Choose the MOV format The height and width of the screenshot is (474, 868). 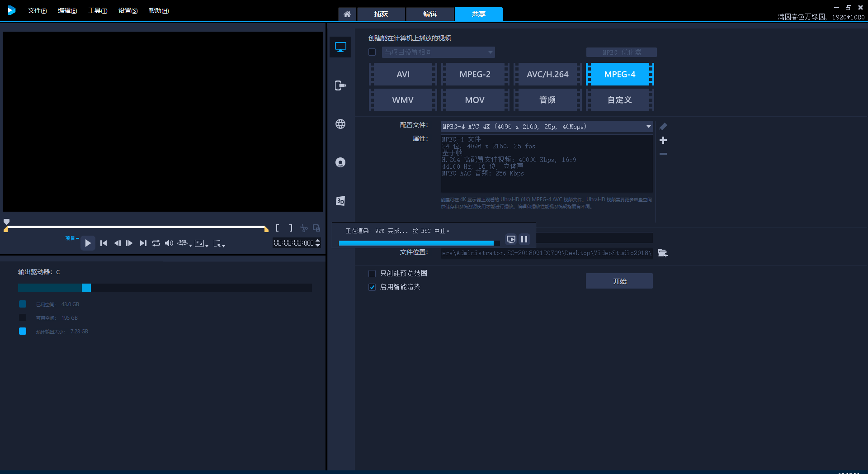[x=475, y=100]
